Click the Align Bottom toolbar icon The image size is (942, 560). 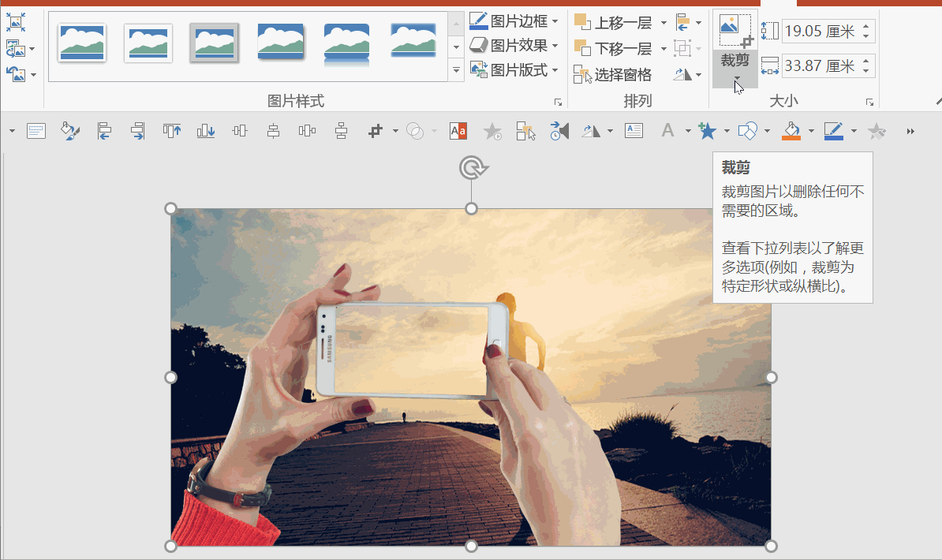[x=205, y=131]
